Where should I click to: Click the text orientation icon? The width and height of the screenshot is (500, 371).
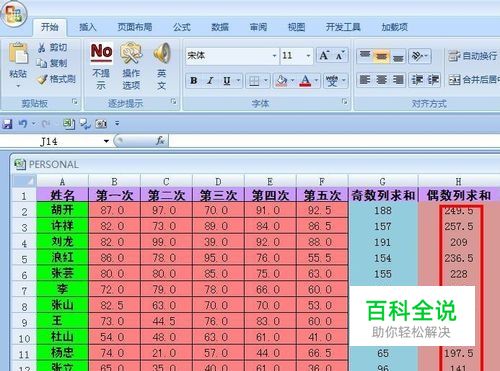point(417,56)
